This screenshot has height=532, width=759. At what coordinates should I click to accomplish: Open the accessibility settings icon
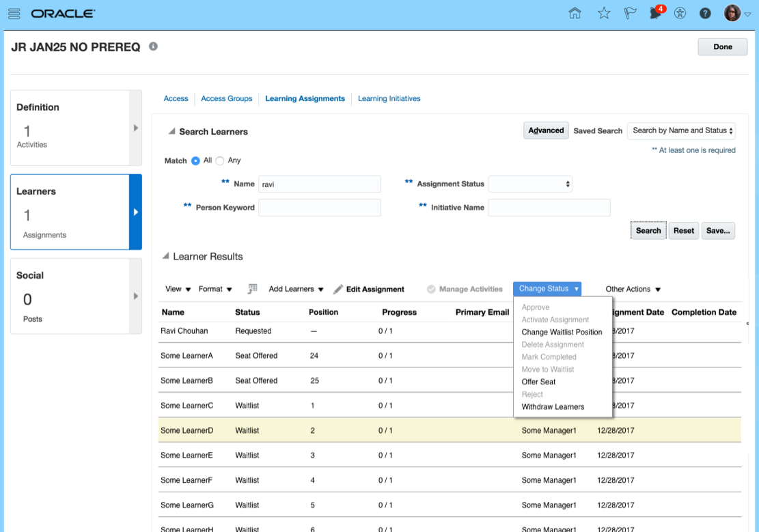point(680,14)
